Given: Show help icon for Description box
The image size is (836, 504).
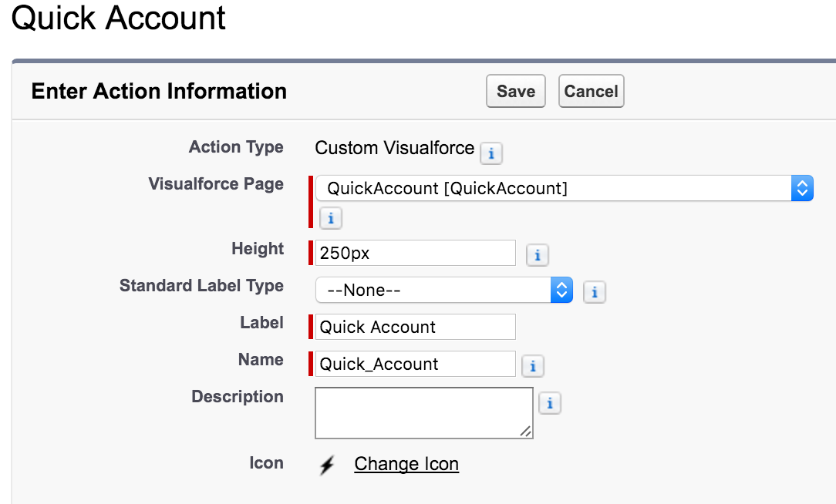Looking at the screenshot, I should [549, 403].
